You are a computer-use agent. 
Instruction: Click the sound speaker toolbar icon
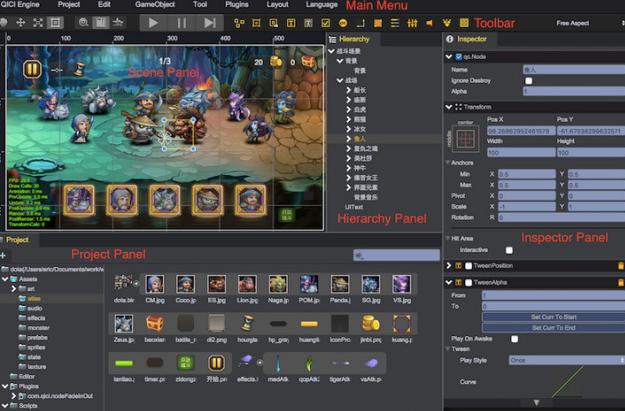tap(430, 23)
